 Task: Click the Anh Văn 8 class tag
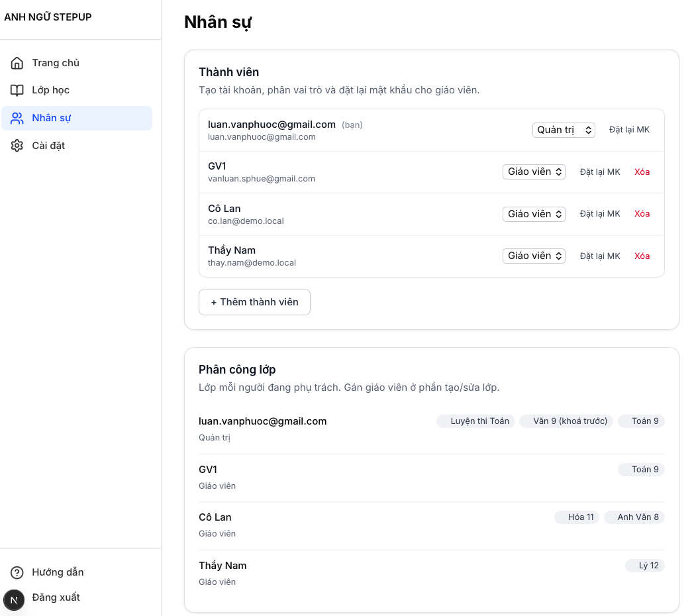(634, 517)
